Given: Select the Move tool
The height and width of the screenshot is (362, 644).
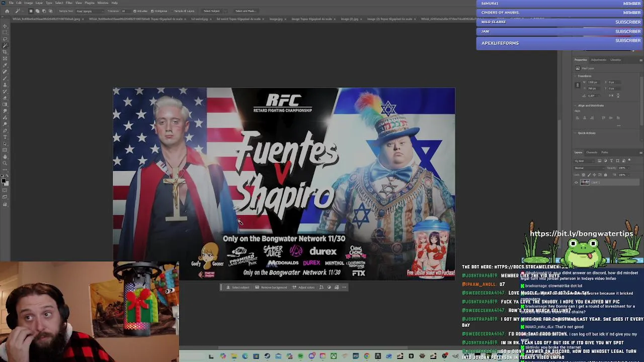Looking at the screenshot, I should [x=5, y=26].
